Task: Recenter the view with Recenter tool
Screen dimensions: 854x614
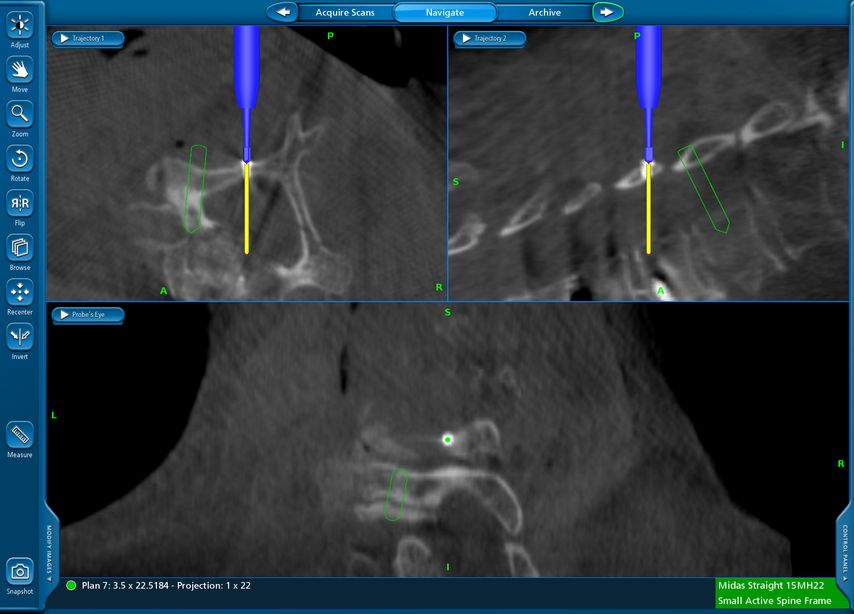Action: coord(20,292)
